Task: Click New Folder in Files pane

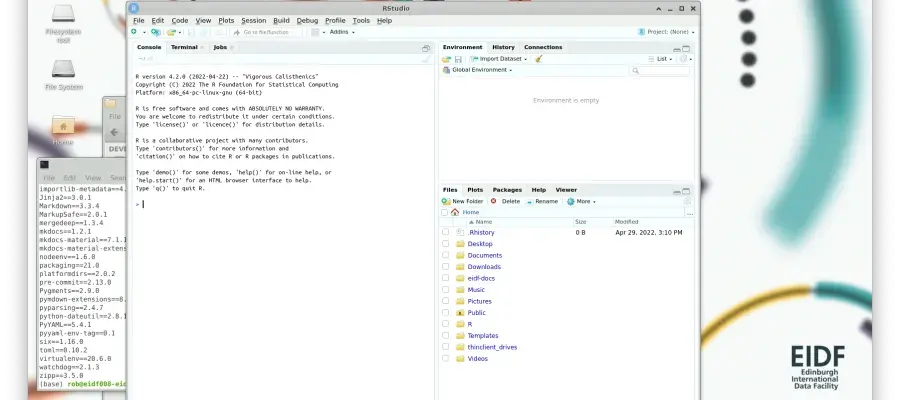Action: tap(463, 201)
